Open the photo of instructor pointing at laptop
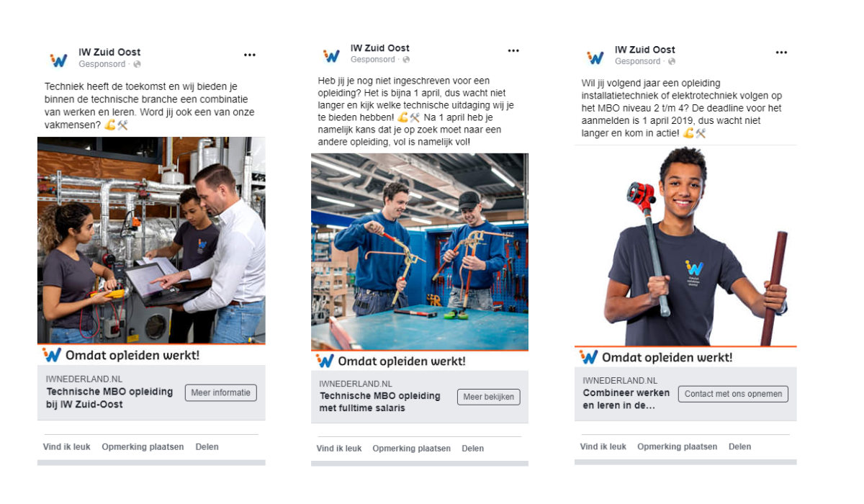This screenshot has width=864, height=504. click(151, 240)
